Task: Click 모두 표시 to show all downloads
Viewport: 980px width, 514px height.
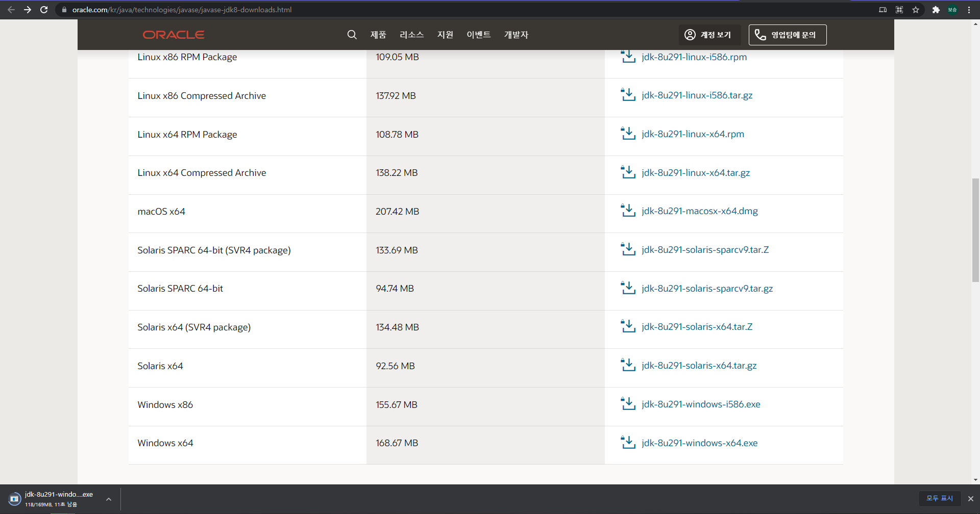Action: click(x=940, y=498)
